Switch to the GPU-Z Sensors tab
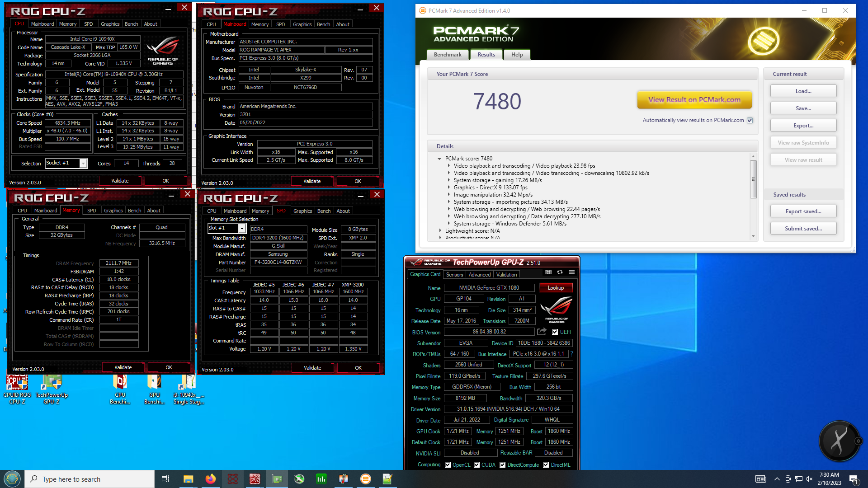Viewport: 868px width, 488px height. click(454, 275)
